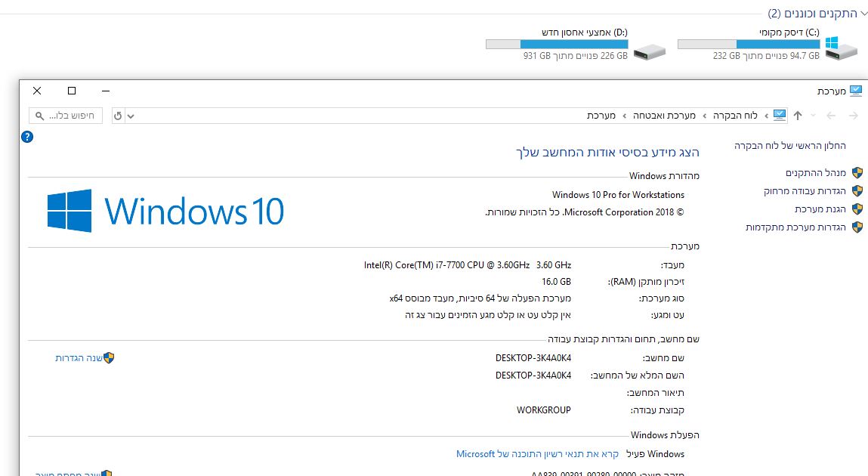Expand the address bar history dropdown

tap(131, 116)
